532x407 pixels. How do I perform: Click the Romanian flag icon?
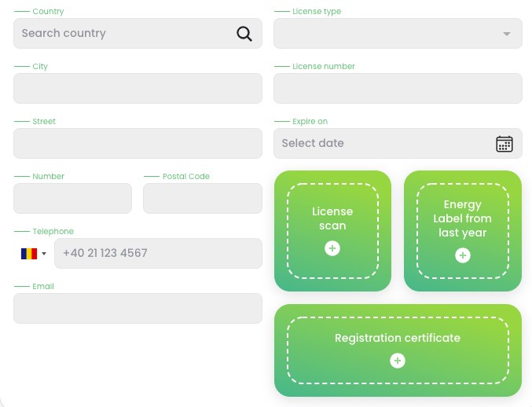click(29, 253)
